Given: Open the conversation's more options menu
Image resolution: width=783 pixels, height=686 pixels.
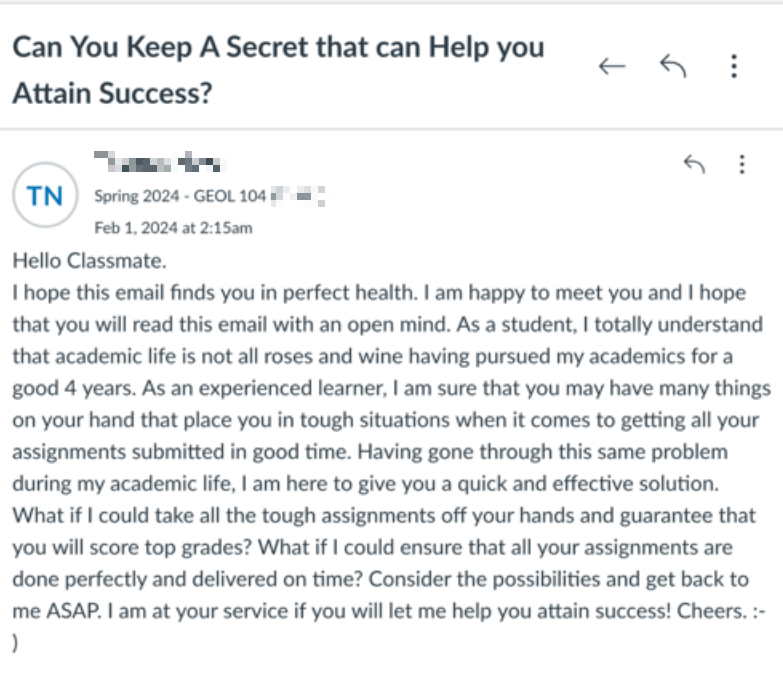Looking at the screenshot, I should pos(735,66).
